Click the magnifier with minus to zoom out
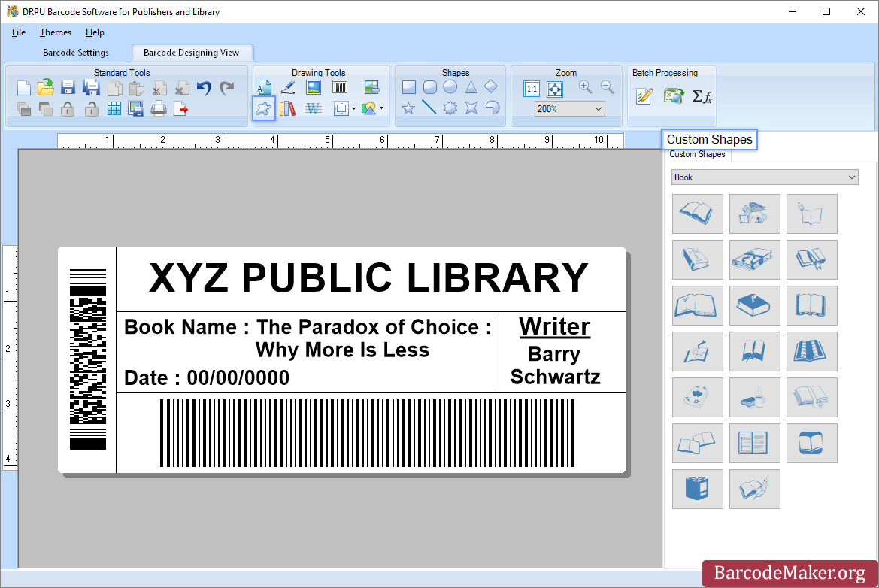This screenshot has width=879, height=588. click(x=607, y=87)
